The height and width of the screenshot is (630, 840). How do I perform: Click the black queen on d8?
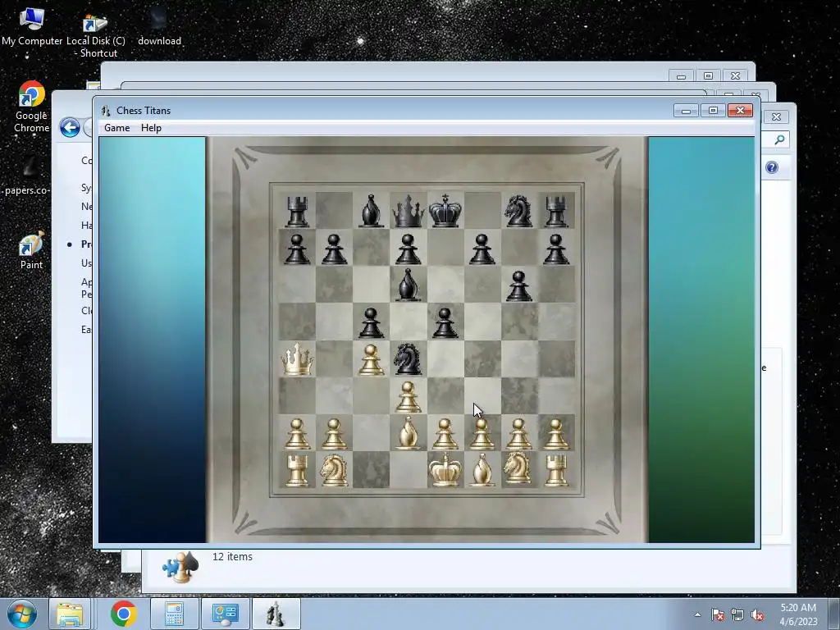point(409,211)
